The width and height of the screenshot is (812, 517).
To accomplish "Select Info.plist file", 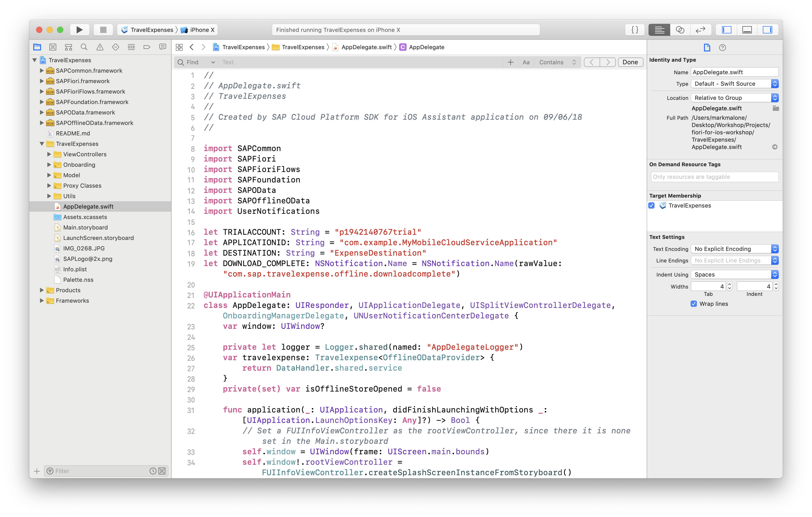I will pyautogui.click(x=75, y=269).
